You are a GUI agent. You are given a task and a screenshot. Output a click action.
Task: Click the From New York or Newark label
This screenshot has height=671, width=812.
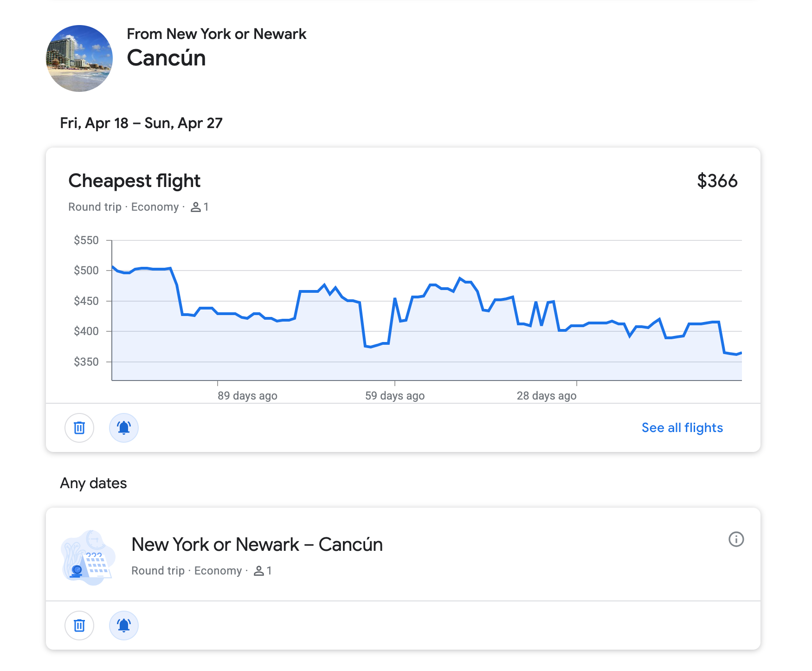click(x=218, y=34)
